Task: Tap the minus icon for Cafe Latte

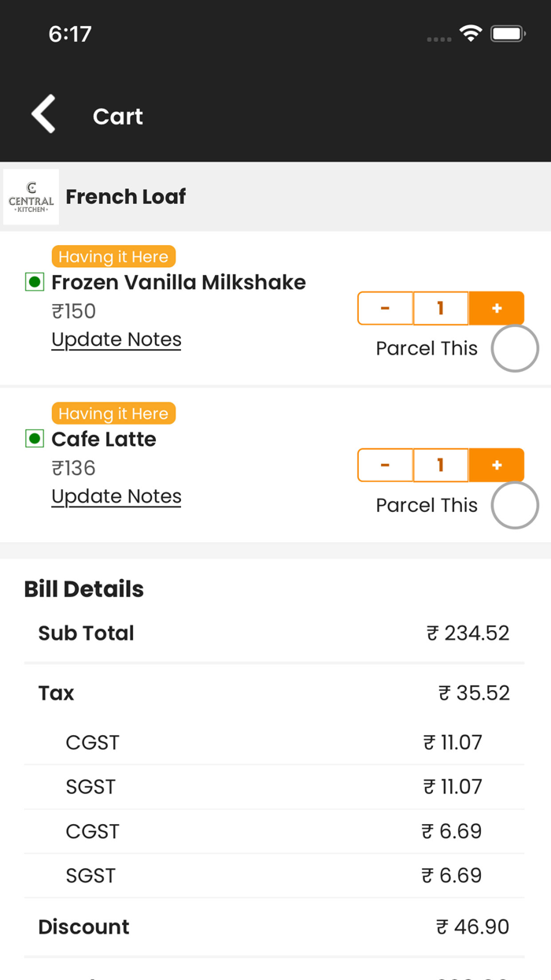Action: [x=385, y=465]
